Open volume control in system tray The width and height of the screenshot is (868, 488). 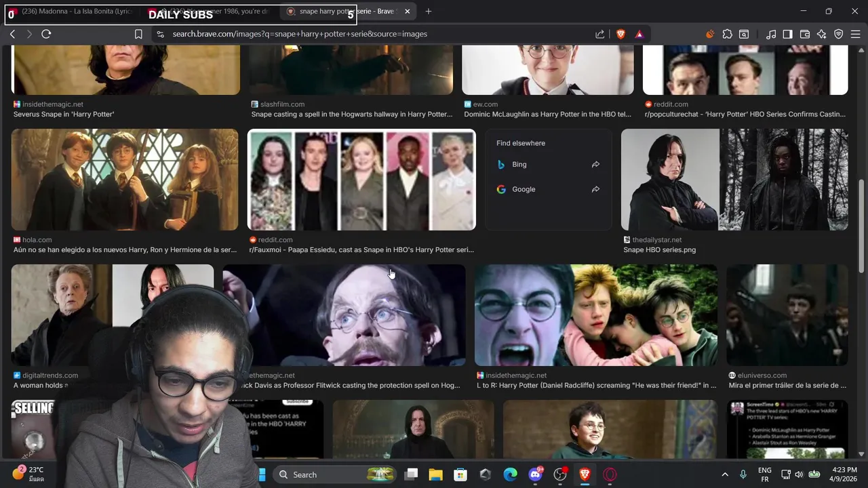click(x=799, y=474)
